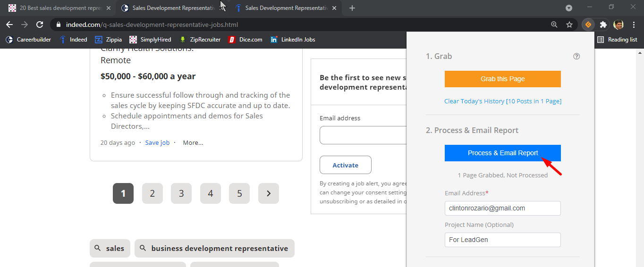The height and width of the screenshot is (267, 644).
Task: Open the help question mark icon
Action: click(x=576, y=56)
